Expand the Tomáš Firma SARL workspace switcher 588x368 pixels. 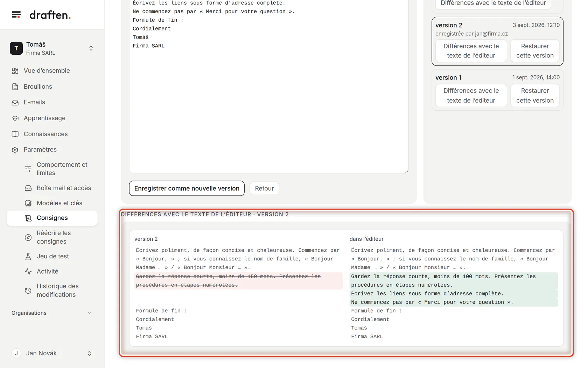point(91,48)
